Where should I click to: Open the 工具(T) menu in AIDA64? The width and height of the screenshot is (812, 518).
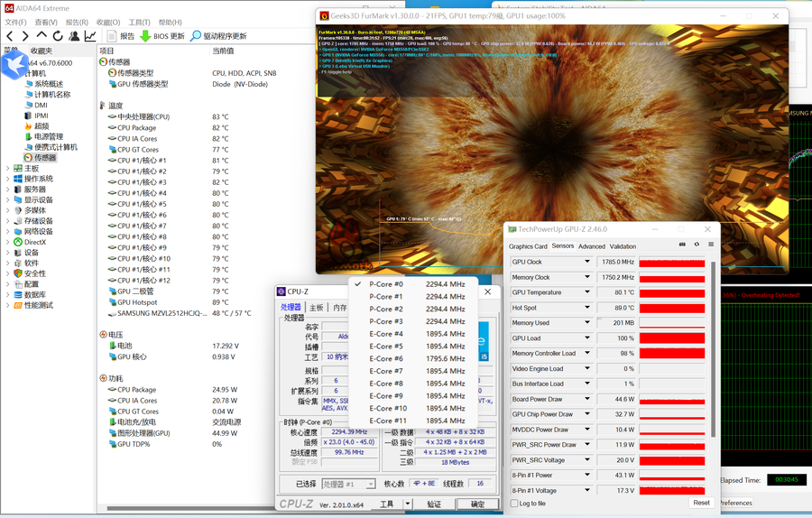coord(139,23)
